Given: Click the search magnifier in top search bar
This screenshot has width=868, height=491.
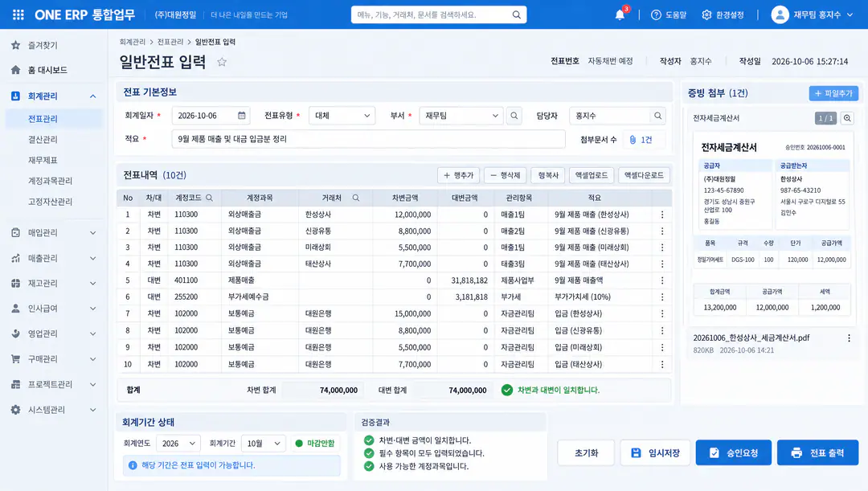Looking at the screenshot, I should [516, 15].
